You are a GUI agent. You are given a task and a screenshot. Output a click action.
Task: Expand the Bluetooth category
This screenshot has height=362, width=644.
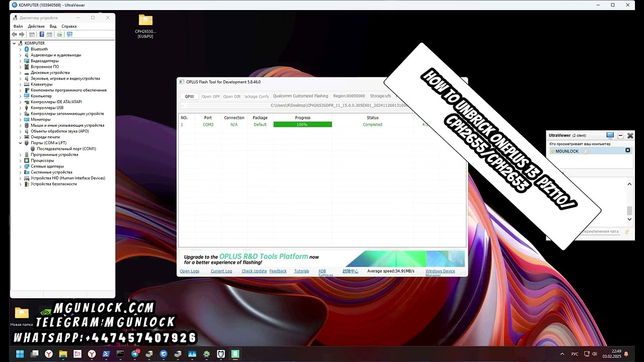pos(20,49)
